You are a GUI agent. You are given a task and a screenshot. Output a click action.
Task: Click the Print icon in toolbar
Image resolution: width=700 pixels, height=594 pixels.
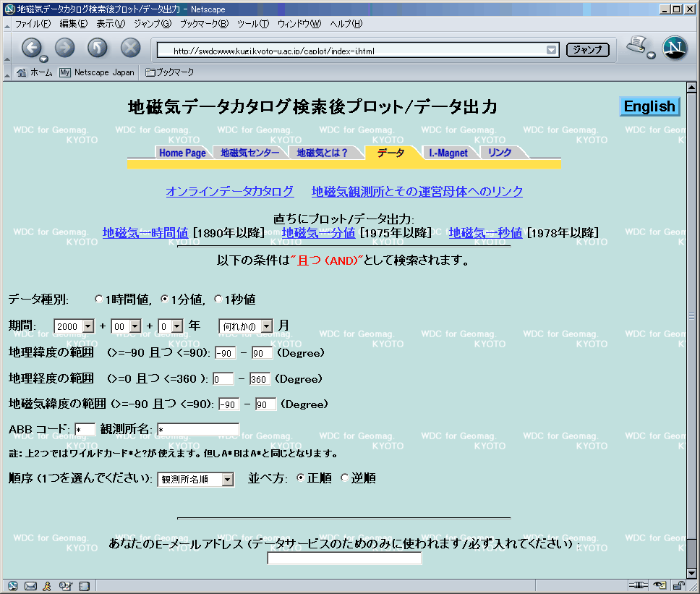(x=637, y=45)
